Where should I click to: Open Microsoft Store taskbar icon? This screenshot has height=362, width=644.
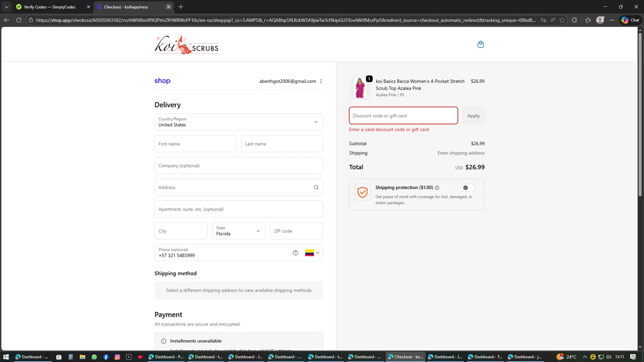[59, 357]
